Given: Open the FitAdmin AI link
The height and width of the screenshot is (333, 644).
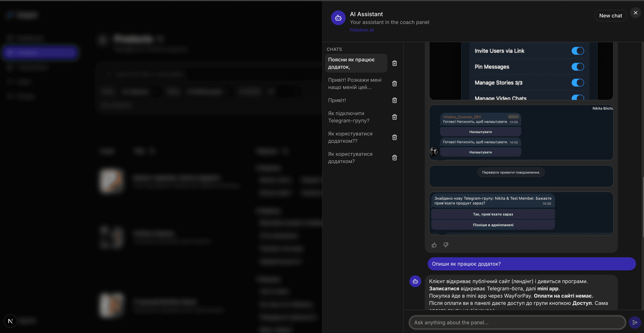Looking at the screenshot, I should 362,30.
